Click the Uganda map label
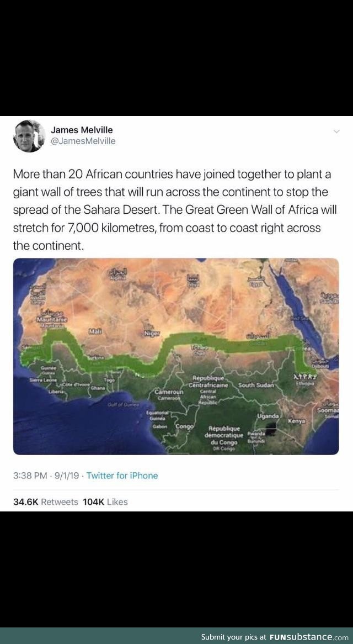Viewport: 353px width, 644px height. pos(268,416)
